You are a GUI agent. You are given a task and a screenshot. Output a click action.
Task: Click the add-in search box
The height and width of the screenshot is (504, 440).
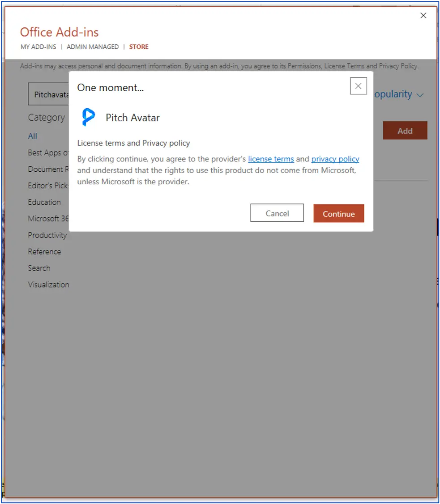pos(49,95)
